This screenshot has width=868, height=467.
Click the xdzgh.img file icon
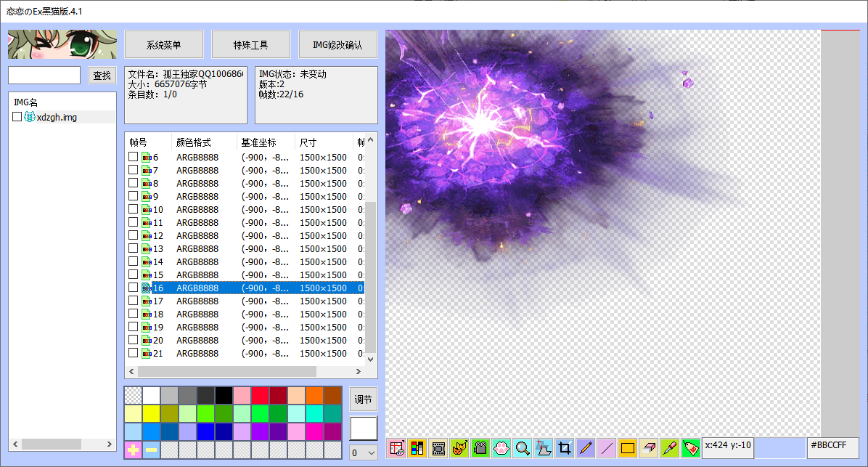click(29, 117)
